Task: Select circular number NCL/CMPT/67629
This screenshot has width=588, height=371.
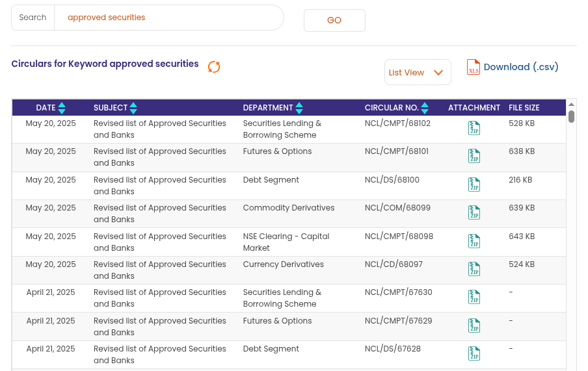Action: (x=398, y=321)
